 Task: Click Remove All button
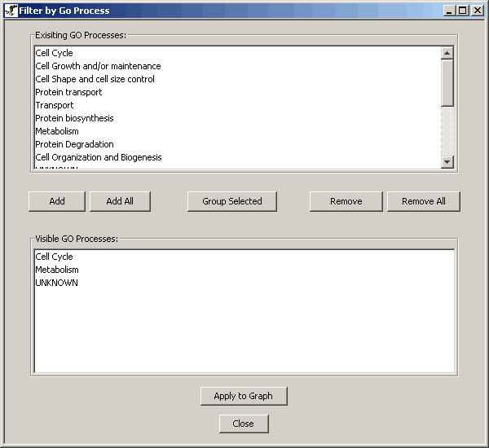pos(423,201)
